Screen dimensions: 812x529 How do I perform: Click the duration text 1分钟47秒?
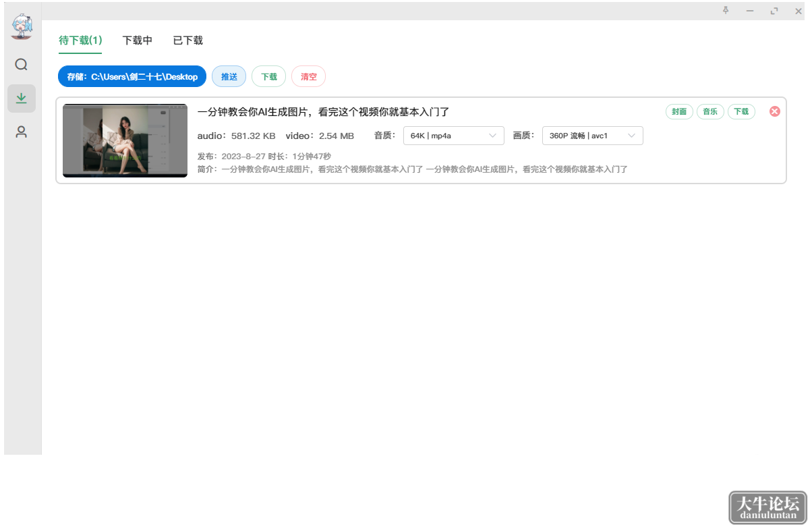point(312,157)
